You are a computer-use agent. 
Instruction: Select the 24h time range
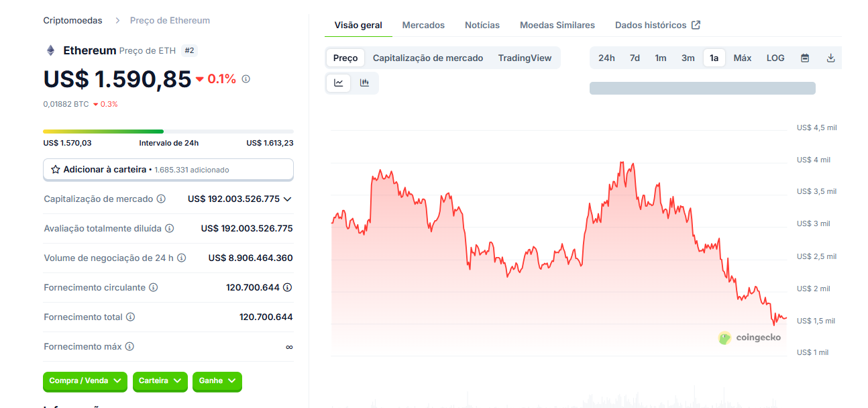pyautogui.click(x=606, y=58)
